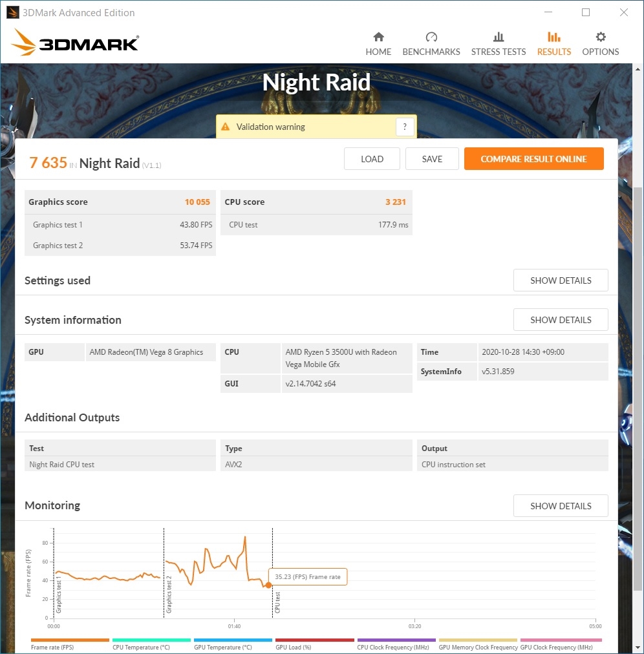Switch to BENCHMARKS tab label

pos(431,52)
